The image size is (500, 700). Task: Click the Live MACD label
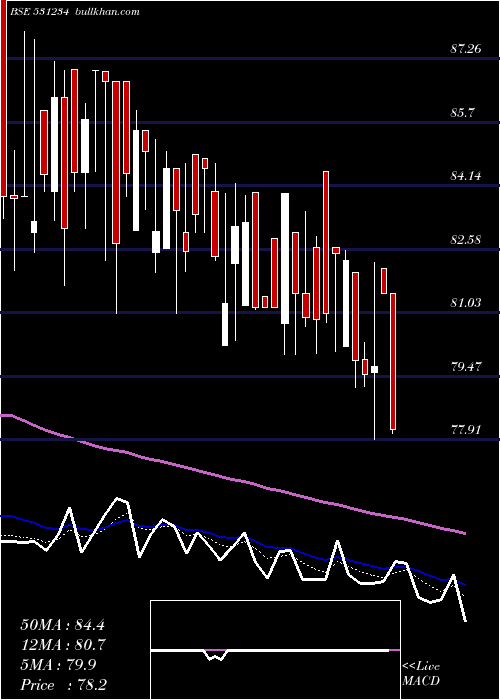coord(421,674)
